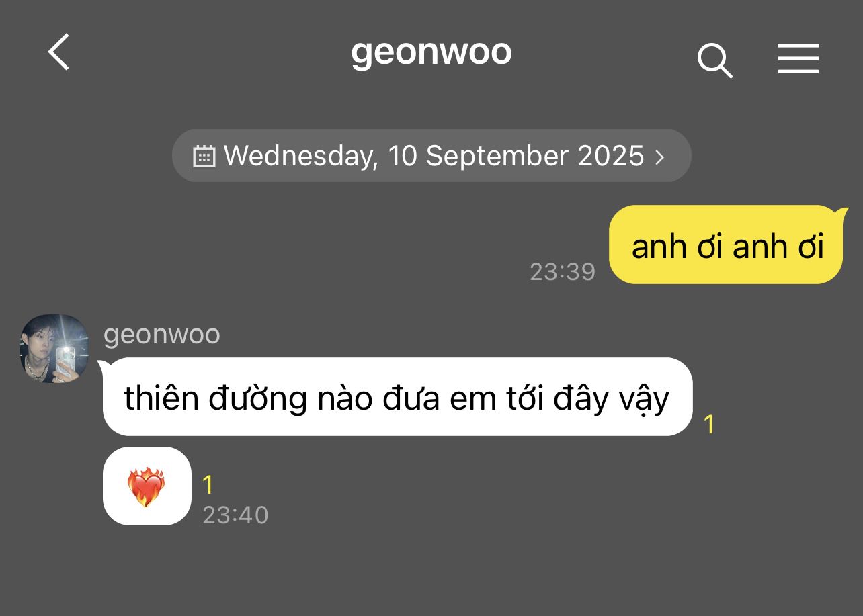Screen dimensions: 863x616
Task: Open geonwoo's profile picture
Action: [54, 348]
